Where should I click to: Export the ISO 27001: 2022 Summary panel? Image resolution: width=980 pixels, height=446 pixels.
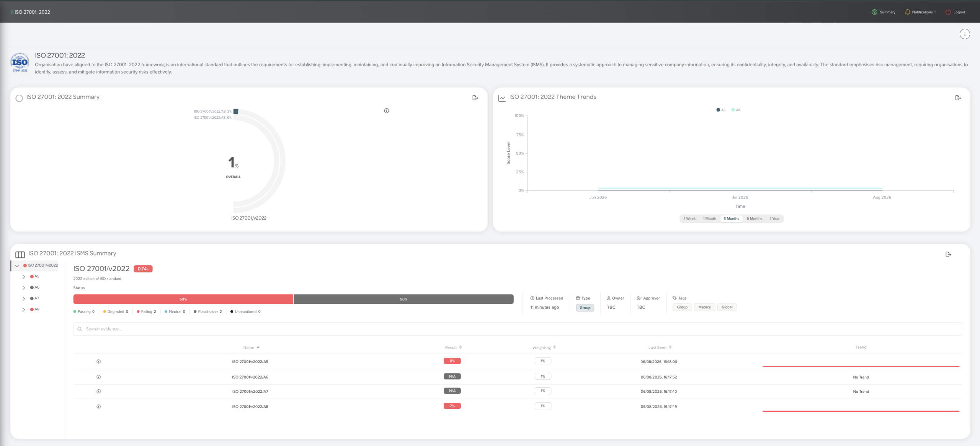tap(475, 98)
